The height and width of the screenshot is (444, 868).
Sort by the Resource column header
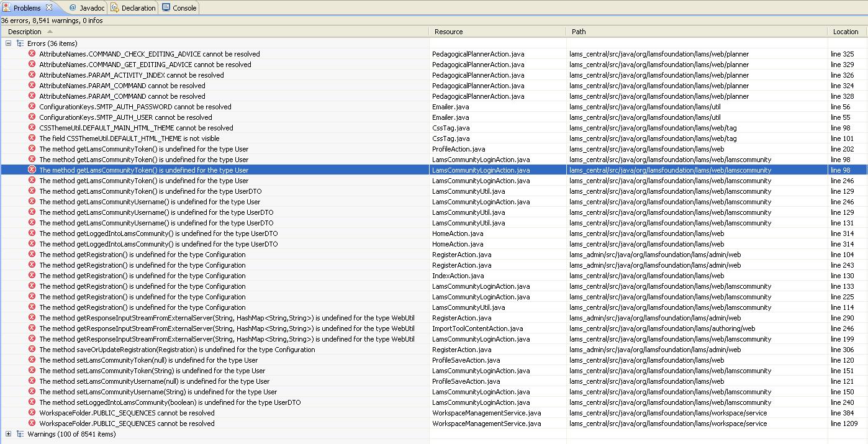click(448, 32)
